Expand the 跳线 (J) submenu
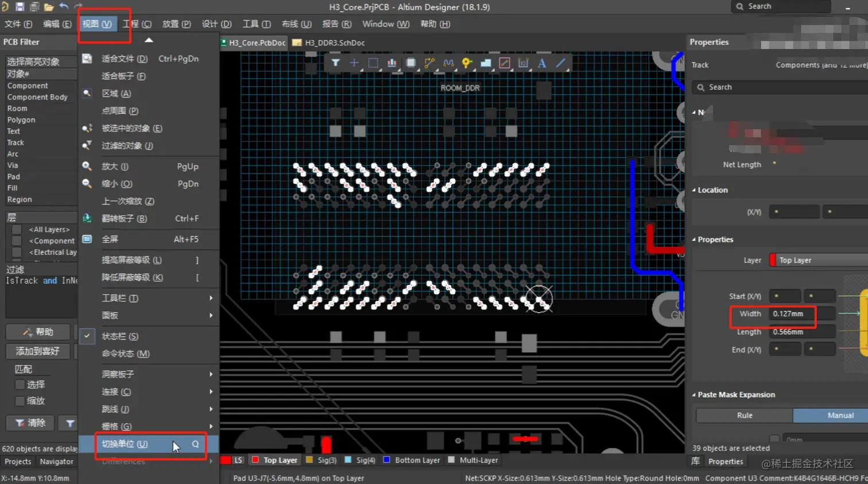Viewport: 868px width, 484px height. pos(148,409)
